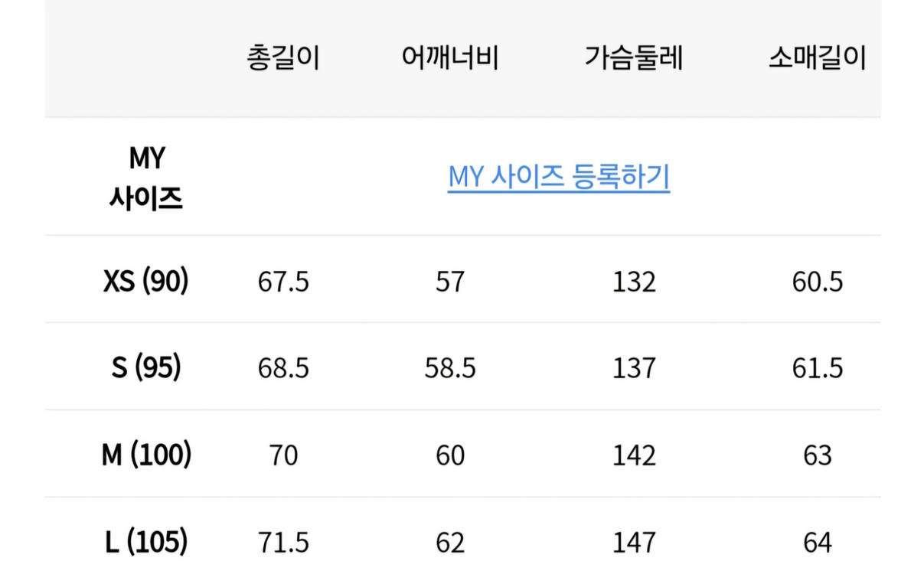Screen dimensions: 924x574
Task: Click the 60.5 sleeve length value
Action: [816, 280]
